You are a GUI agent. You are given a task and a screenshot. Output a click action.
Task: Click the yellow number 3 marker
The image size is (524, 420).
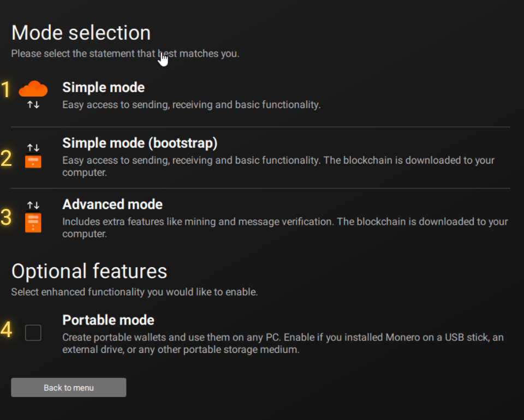[6, 218]
